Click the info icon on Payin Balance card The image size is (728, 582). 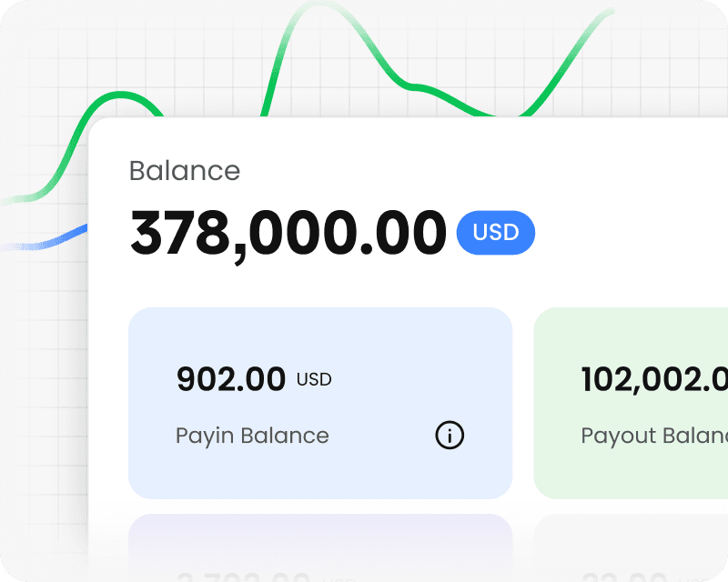pos(450,436)
